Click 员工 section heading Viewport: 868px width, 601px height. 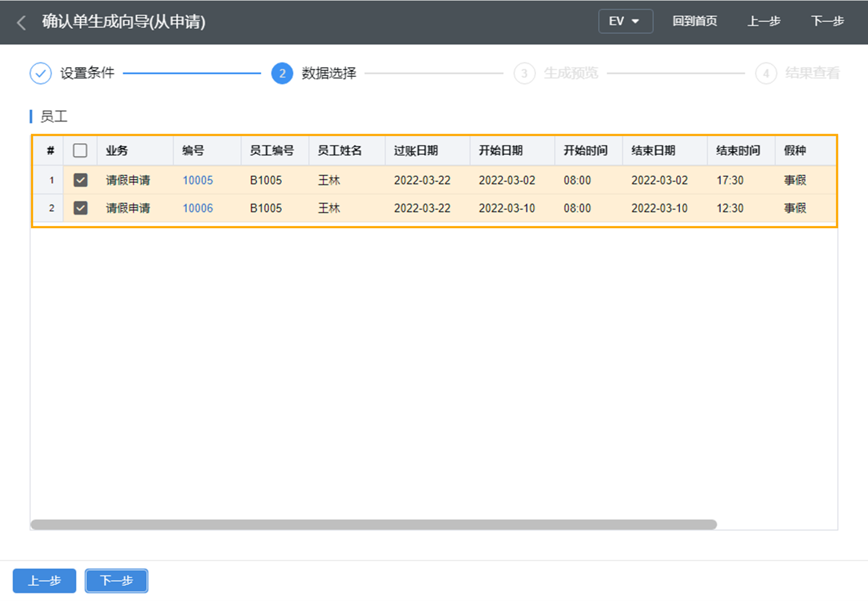[x=53, y=116]
